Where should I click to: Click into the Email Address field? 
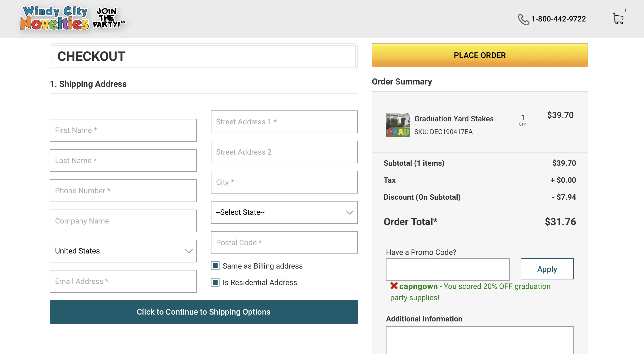coord(123,281)
